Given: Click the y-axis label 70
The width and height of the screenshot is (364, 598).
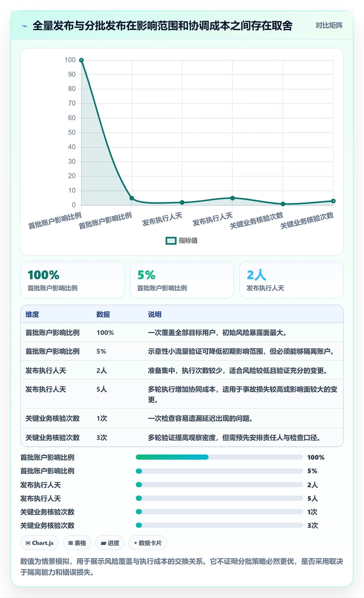Looking at the screenshot, I should [x=72, y=103].
